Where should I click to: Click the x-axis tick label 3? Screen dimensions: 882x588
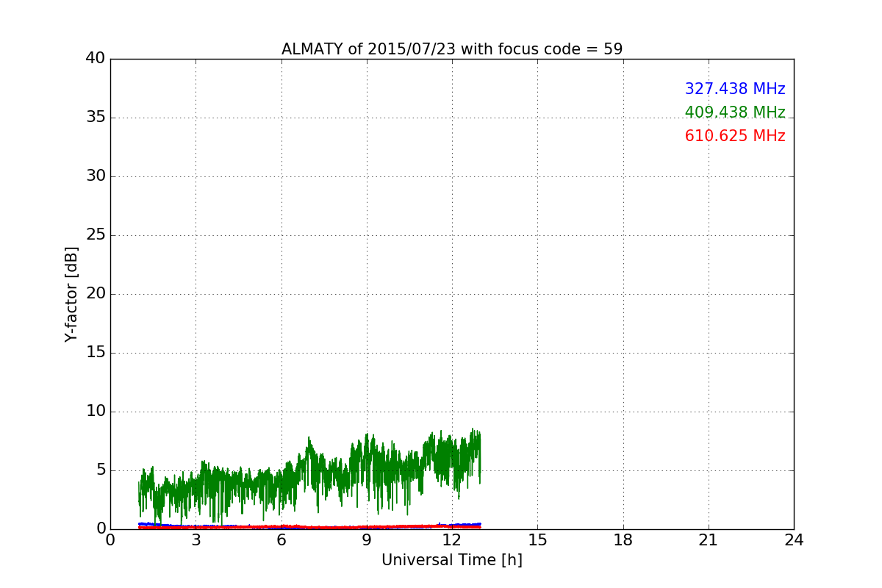click(196, 540)
